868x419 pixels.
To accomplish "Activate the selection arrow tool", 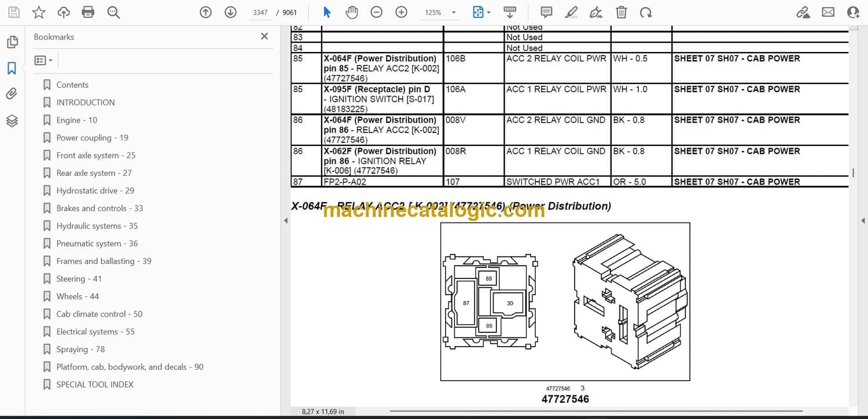I will point(327,12).
